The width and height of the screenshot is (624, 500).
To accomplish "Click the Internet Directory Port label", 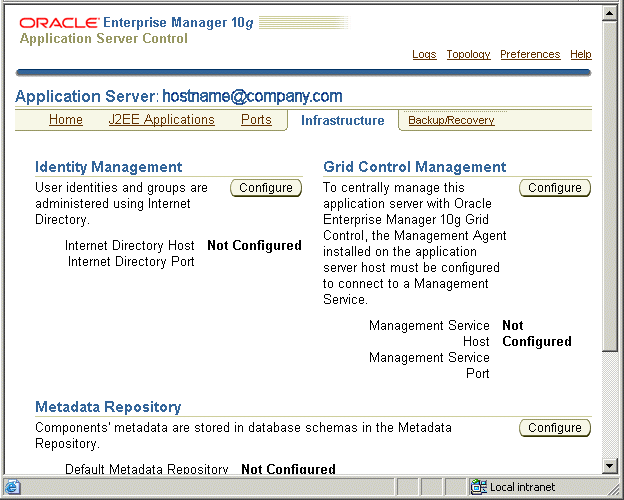I will click(131, 262).
